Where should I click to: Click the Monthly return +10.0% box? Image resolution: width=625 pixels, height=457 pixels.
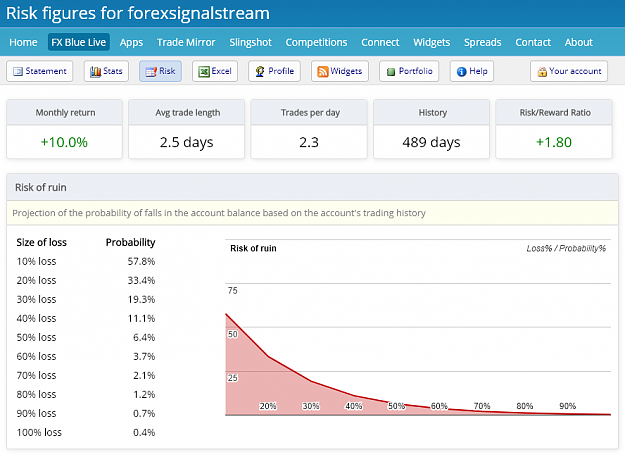point(64,129)
